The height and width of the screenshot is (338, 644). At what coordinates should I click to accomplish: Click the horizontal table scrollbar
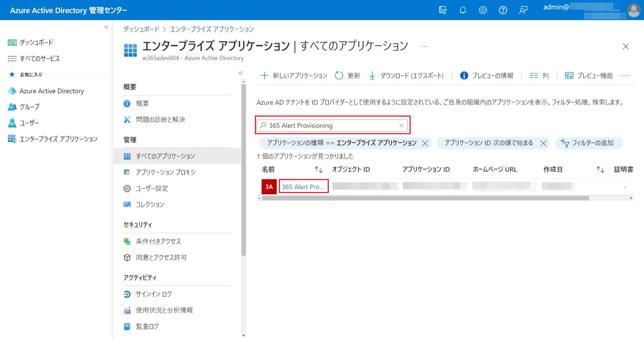pos(425,198)
